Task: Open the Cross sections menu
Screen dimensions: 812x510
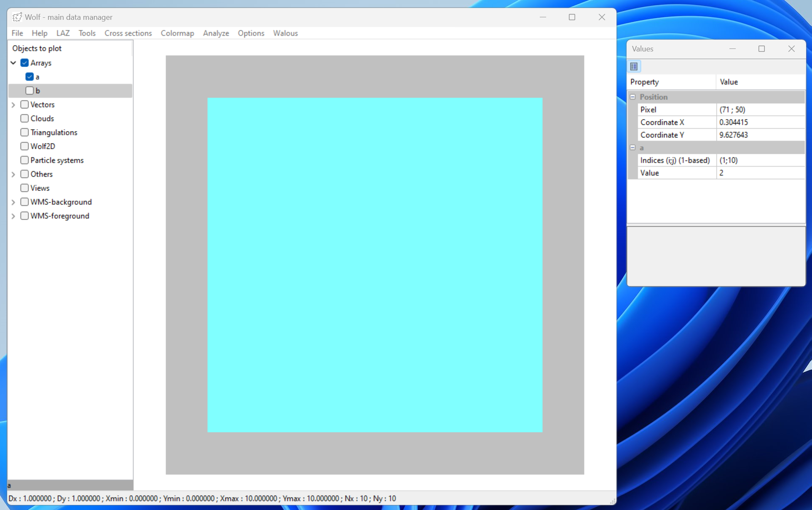Action: point(128,33)
